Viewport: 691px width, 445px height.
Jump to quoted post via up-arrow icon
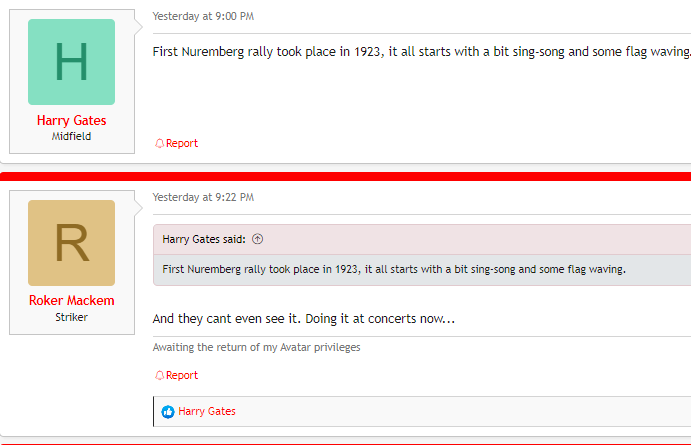257,239
